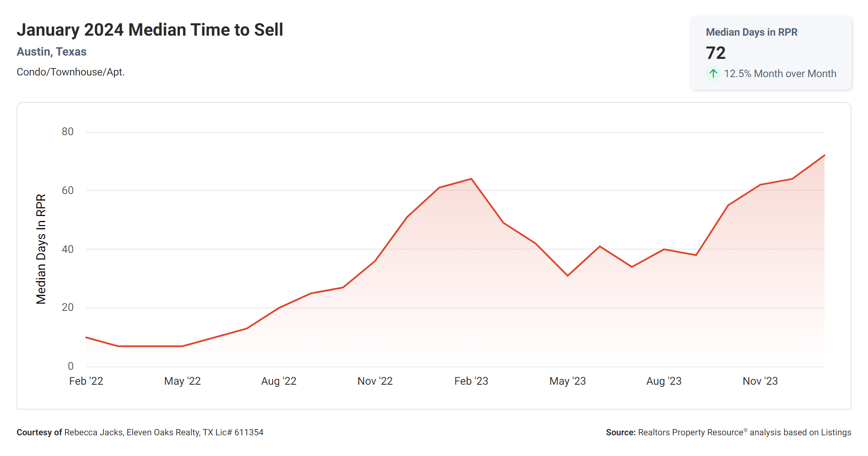Click the Aug '23 axis label

tap(664, 381)
